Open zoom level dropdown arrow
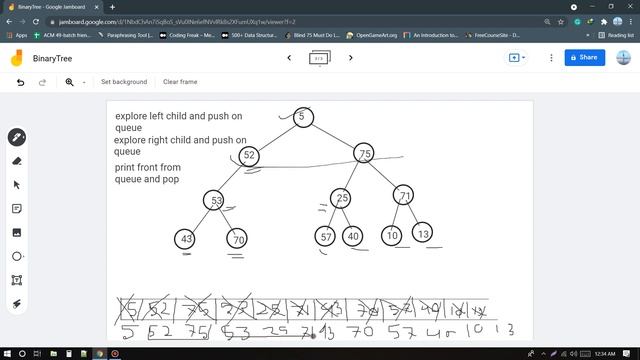Screen dimensions: 640x360 click(84, 82)
